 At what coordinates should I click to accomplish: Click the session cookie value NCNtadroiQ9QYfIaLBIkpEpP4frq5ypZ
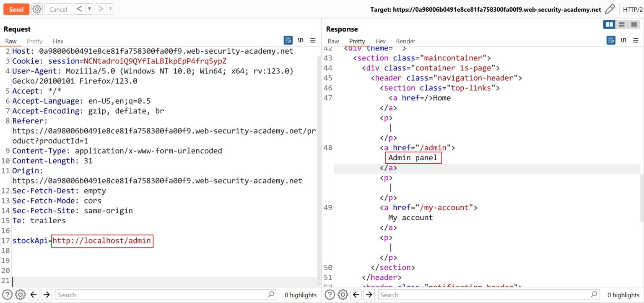coord(155,61)
